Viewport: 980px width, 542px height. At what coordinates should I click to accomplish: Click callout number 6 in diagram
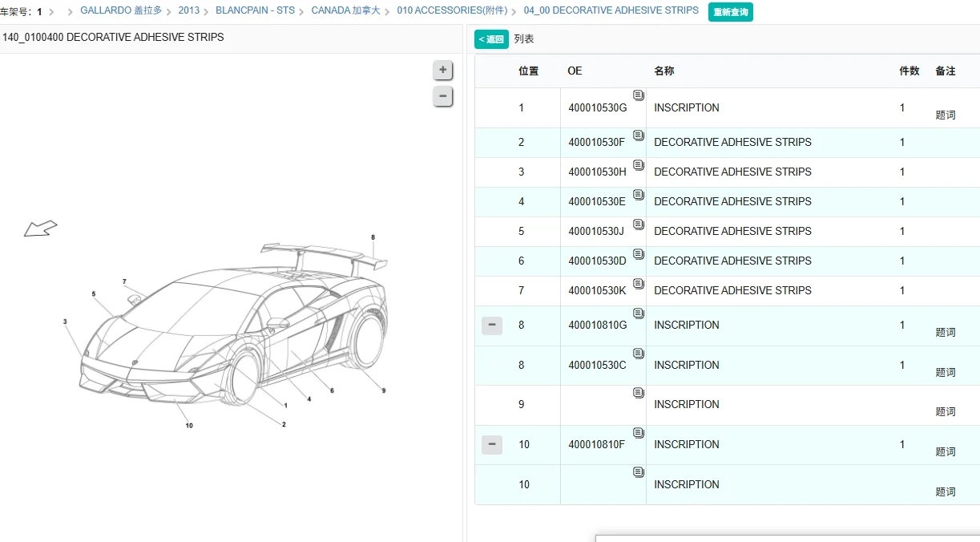pos(332,391)
